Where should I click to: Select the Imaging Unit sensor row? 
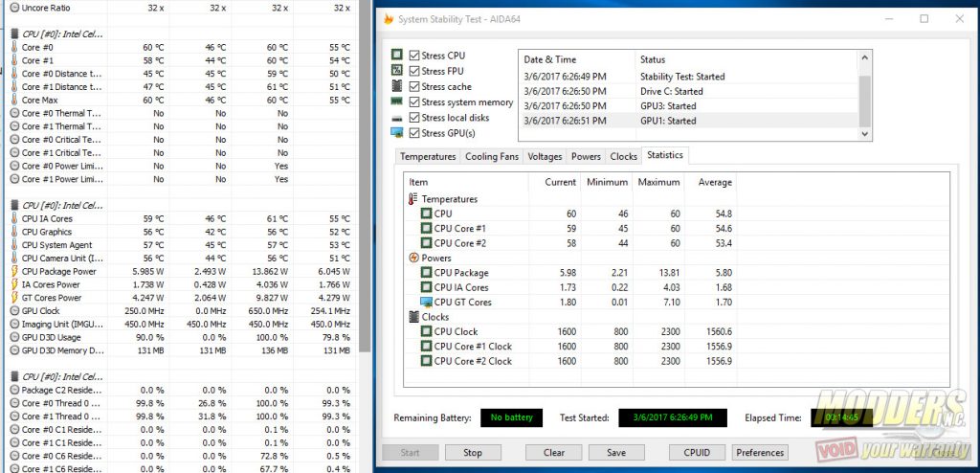pyautogui.click(x=181, y=324)
